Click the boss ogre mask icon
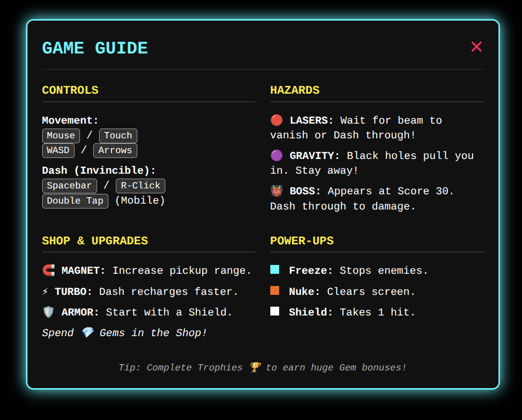522x420 pixels. [277, 191]
